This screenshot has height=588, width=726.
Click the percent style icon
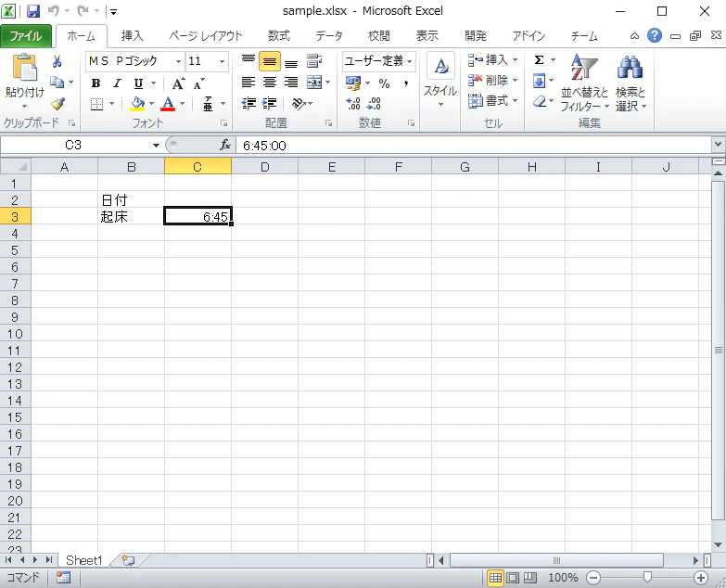point(384,83)
